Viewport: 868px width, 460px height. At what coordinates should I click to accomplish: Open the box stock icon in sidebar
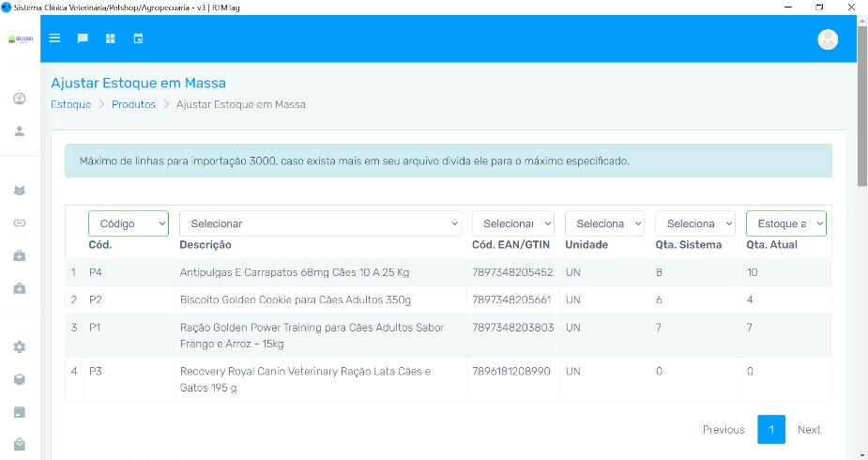tap(19, 379)
